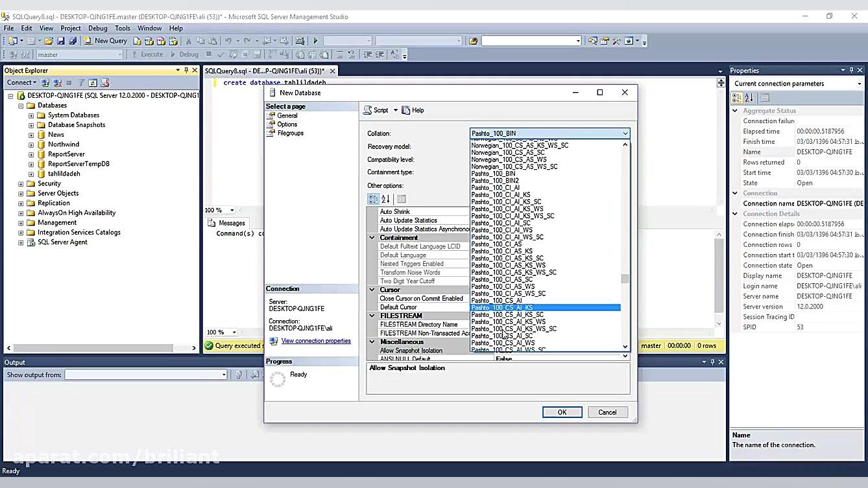The image size is (868, 488).
Task: Expand the System Databases node
Action: (31, 115)
